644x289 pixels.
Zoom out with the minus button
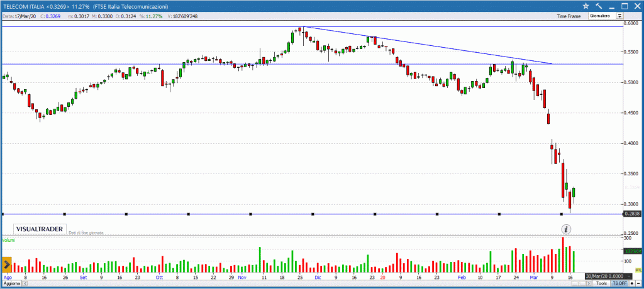click(x=638, y=283)
